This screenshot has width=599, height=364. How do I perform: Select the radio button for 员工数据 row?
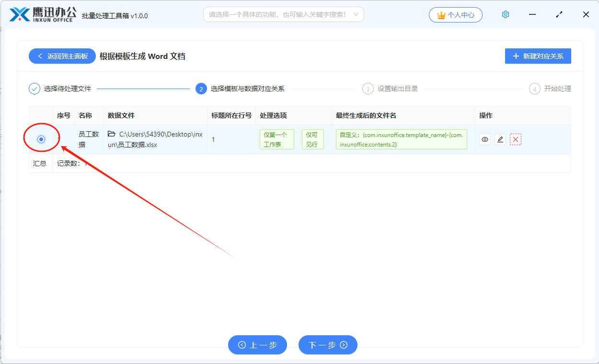pos(41,139)
